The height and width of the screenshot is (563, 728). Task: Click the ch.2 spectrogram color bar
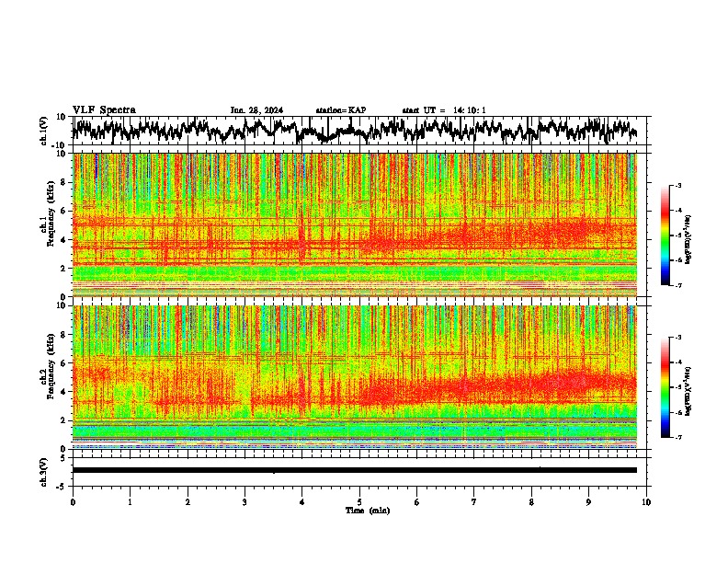pos(665,387)
